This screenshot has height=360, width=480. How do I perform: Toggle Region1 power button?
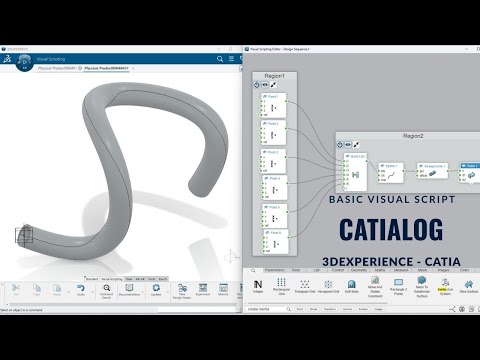coord(257,85)
